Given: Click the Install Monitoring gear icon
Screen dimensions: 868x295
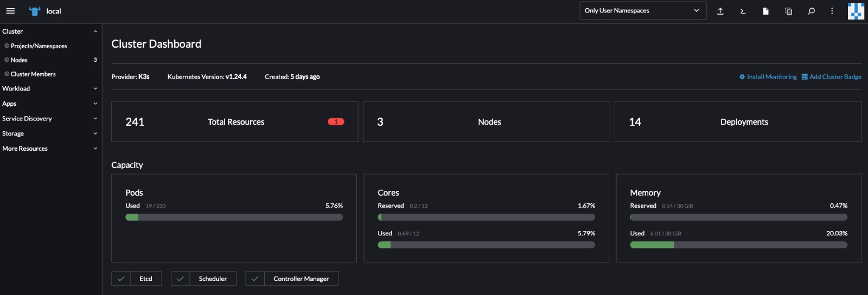Looking at the screenshot, I should [x=742, y=77].
